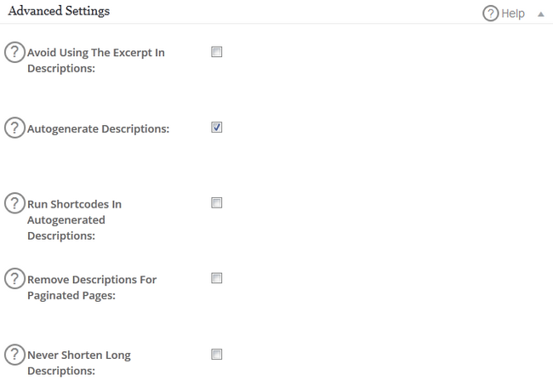This screenshot has width=553, height=392.
Task: Enable Avoid Using The Excerpt checkbox
Action: pyautogui.click(x=216, y=52)
